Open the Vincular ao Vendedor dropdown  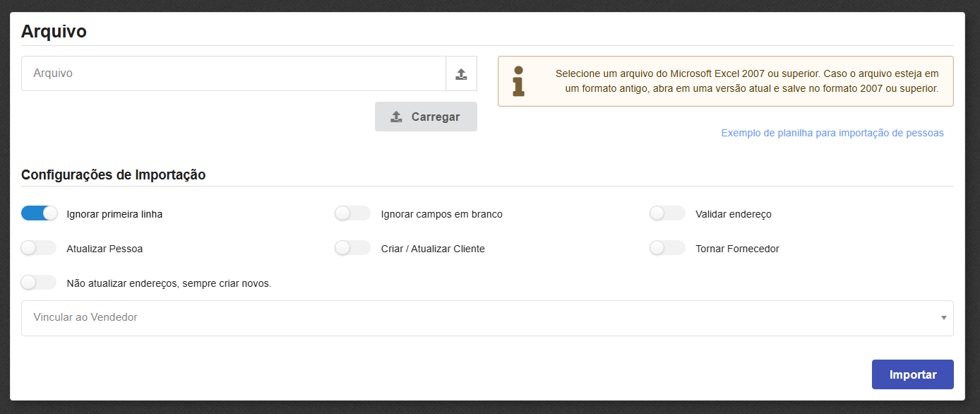(x=480, y=318)
